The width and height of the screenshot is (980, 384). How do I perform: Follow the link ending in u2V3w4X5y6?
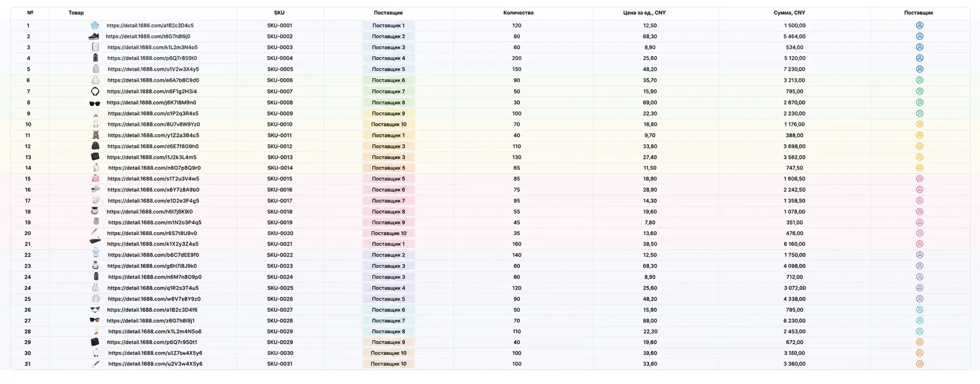155,364
